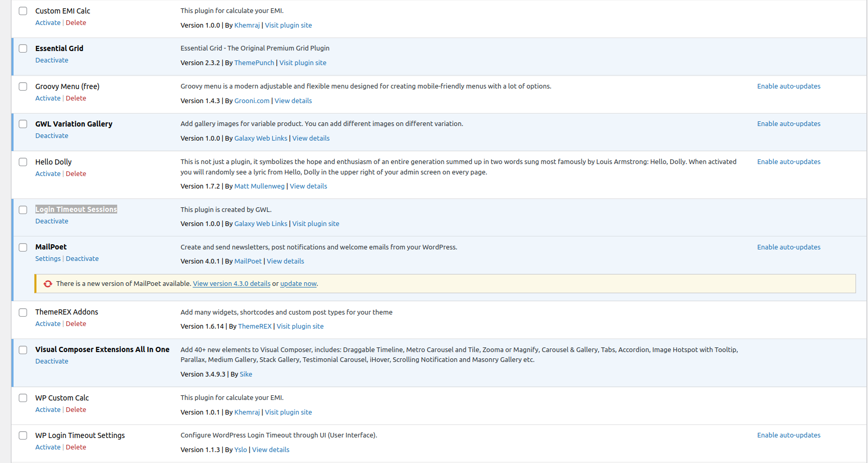View details for Groovy Menu

tap(293, 101)
